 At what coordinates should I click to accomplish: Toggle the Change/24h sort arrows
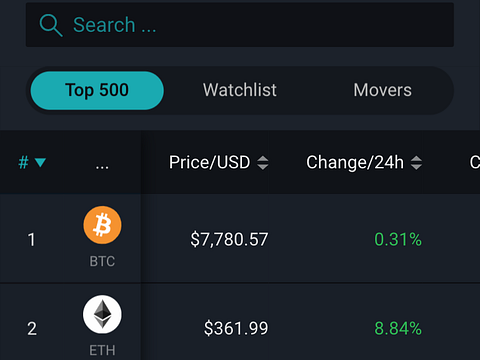click(x=416, y=163)
